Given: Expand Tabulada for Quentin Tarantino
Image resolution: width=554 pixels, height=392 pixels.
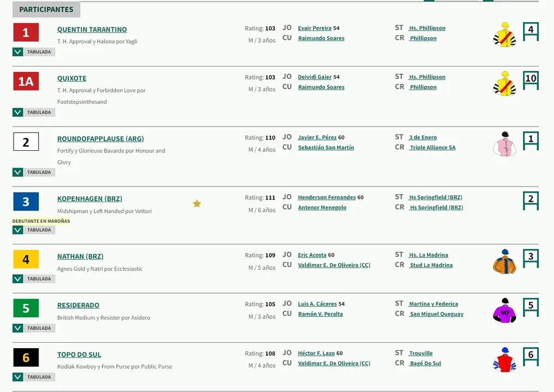Looking at the screenshot, I should (18, 52).
